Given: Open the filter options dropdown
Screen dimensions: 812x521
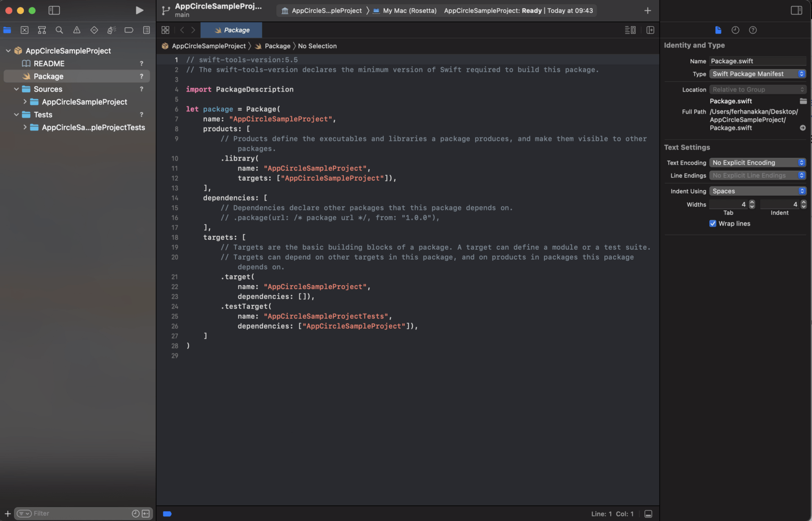Looking at the screenshot, I should 24,513.
